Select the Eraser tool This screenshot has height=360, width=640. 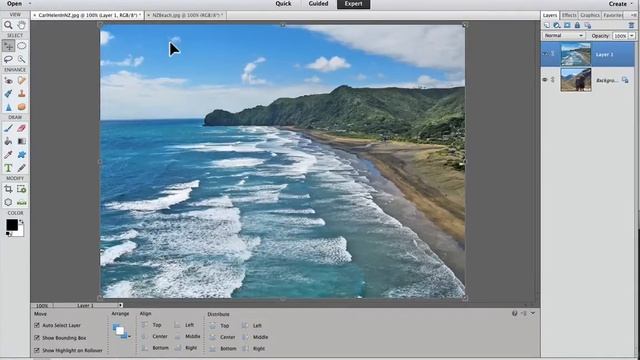(22, 128)
